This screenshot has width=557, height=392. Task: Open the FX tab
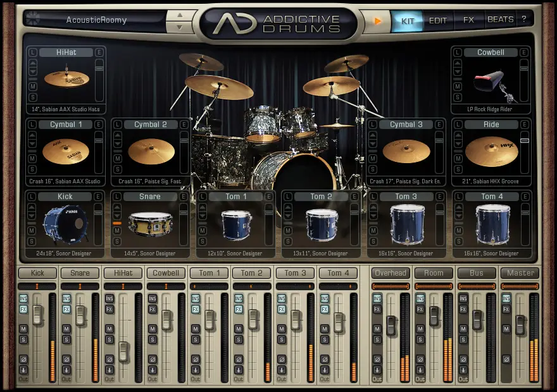point(468,20)
